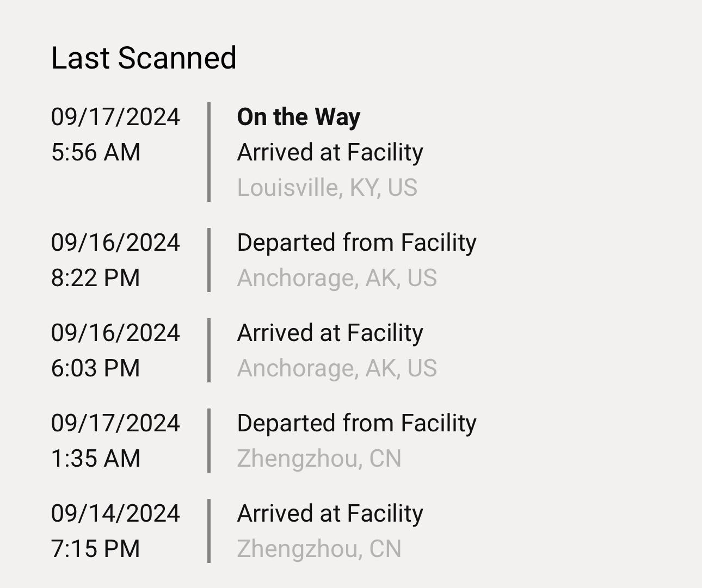
Task: Select the 7:15 PM time text
Action: (x=96, y=549)
